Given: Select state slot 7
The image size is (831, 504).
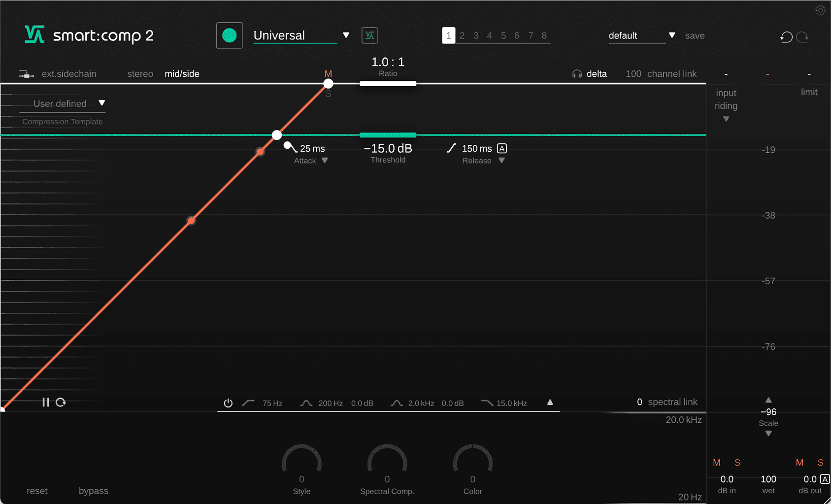Looking at the screenshot, I should coord(531,35).
